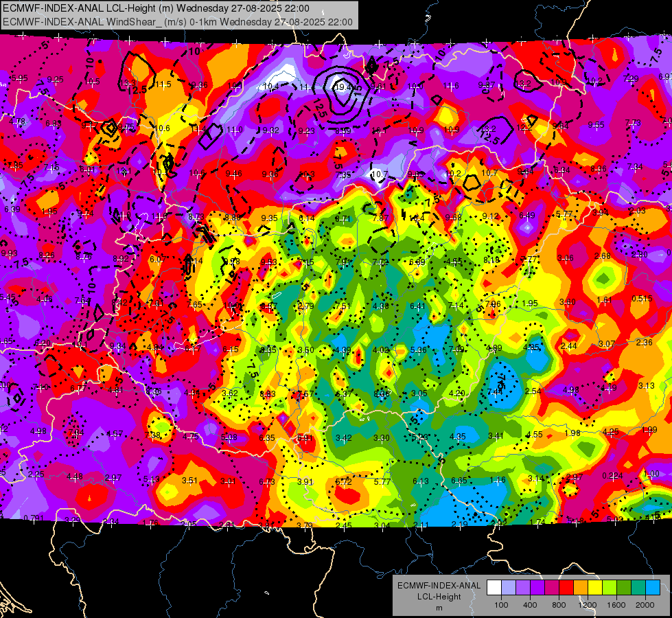The height and width of the screenshot is (618, 672).
Task: Click the 4.89 value on the map
Action: (x=494, y=348)
